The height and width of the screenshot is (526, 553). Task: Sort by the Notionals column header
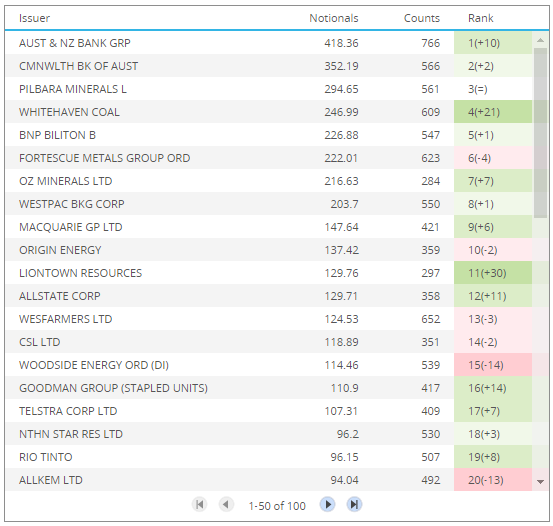[x=334, y=18]
